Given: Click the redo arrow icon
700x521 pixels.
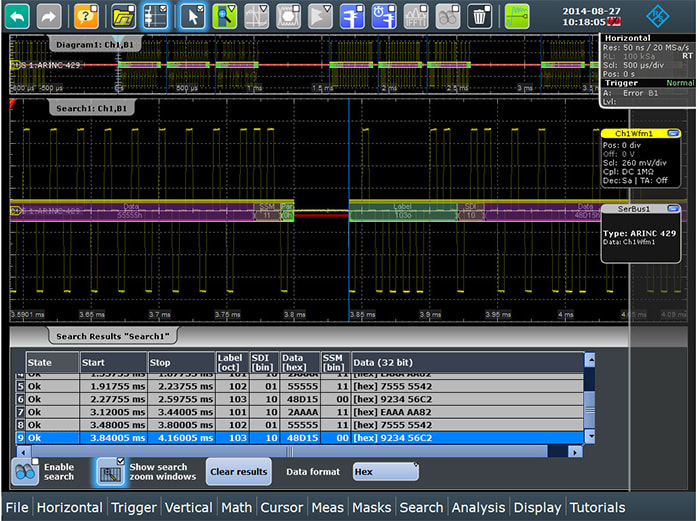Looking at the screenshot, I should click(49, 15).
